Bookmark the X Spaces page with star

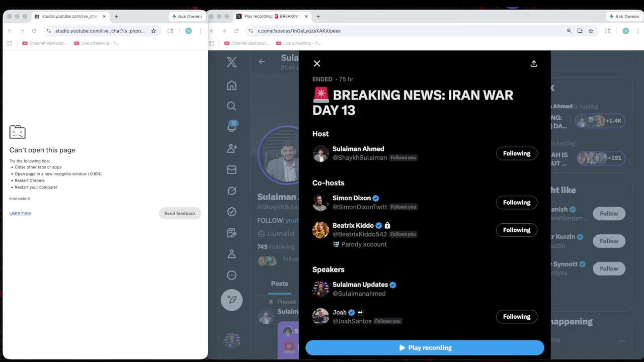[591, 31]
